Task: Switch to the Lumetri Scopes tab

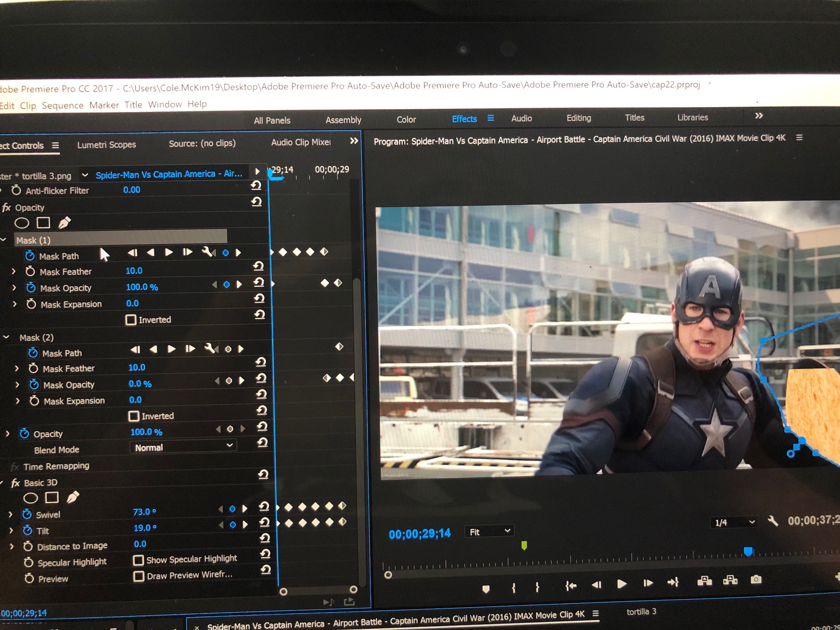Action: click(107, 145)
